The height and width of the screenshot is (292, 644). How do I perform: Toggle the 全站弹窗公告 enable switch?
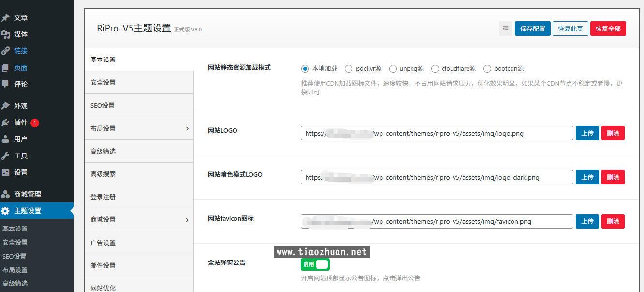[x=315, y=264]
